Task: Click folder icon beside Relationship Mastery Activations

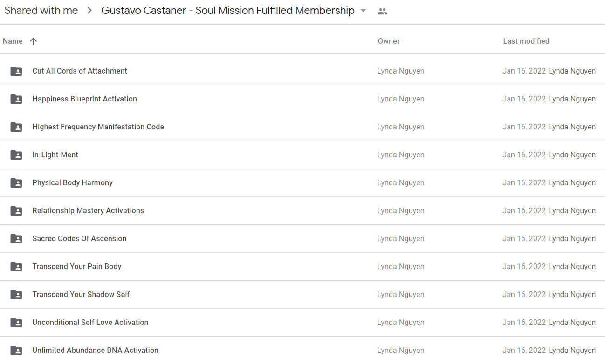Action: [x=16, y=211]
